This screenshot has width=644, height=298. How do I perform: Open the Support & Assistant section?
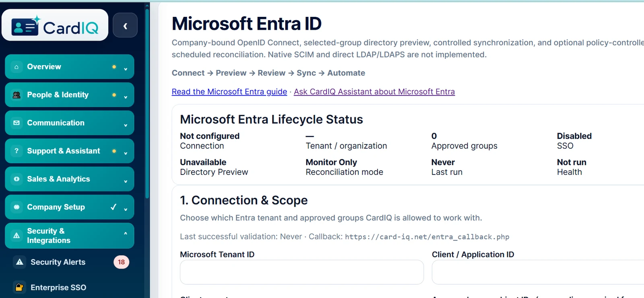pos(69,151)
